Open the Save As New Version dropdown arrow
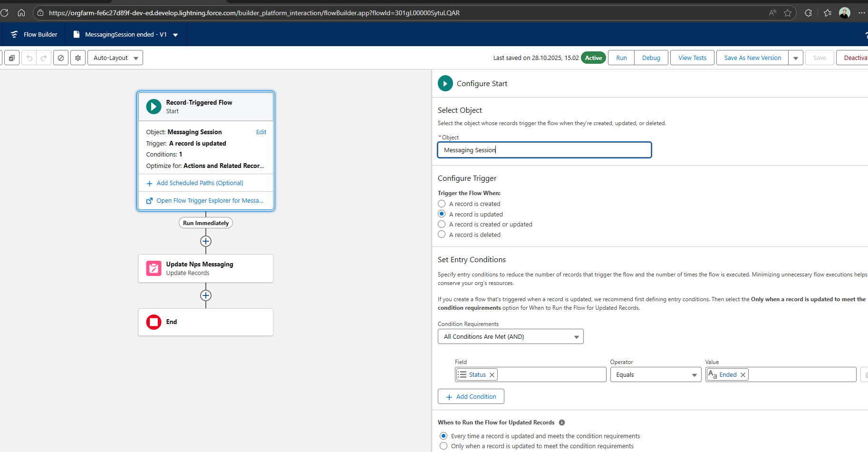This screenshot has width=868, height=452. [795, 58]
